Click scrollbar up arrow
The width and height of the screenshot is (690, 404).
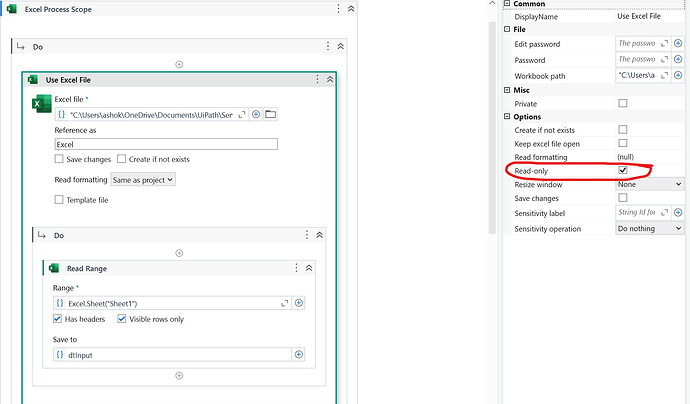tap(492, 4)
